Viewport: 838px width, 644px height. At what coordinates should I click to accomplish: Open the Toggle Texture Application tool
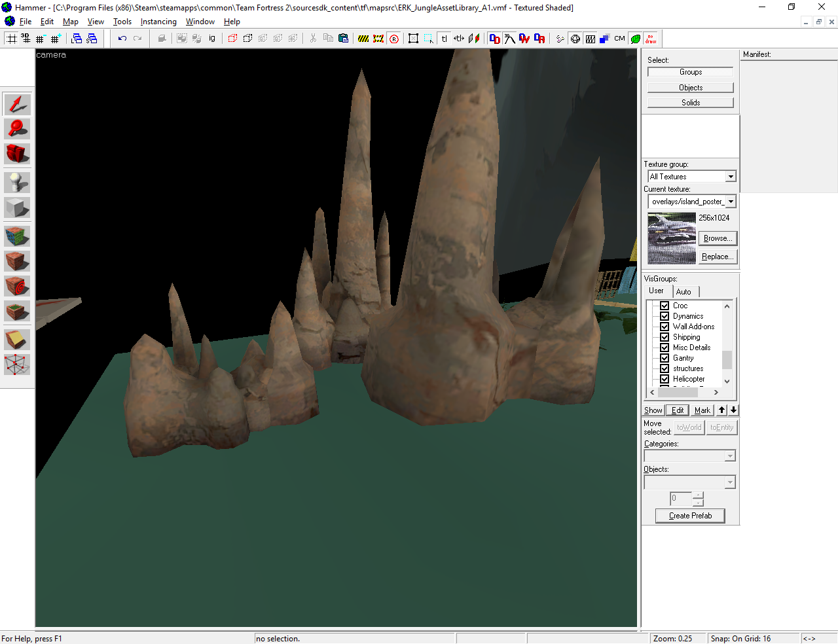point(17,236)
